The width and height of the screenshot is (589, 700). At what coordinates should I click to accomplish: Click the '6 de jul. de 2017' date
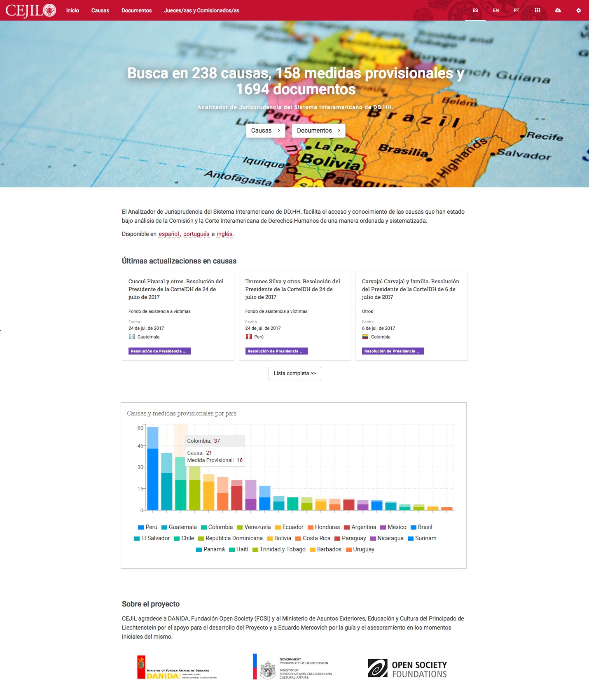coord(379,328)
